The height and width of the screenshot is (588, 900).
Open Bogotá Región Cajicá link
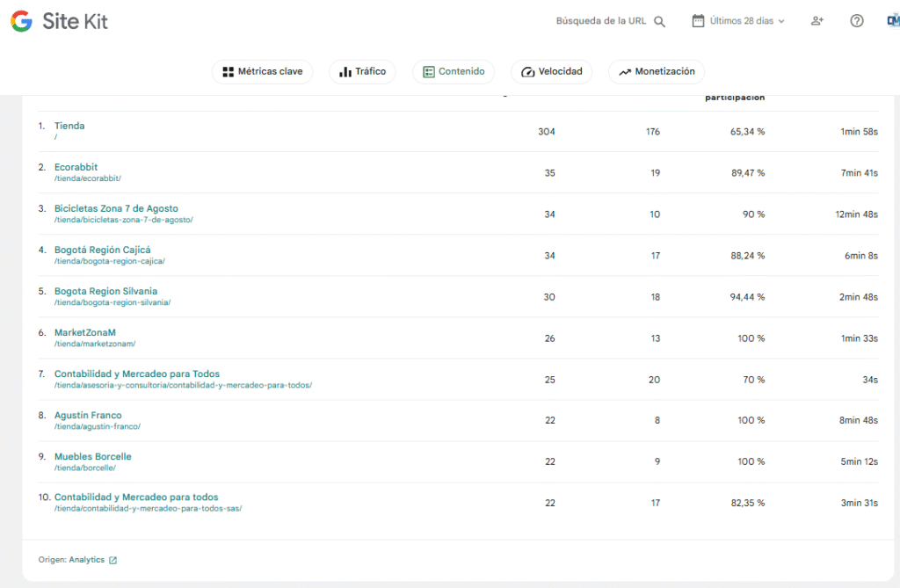click(x=102, y=250)
